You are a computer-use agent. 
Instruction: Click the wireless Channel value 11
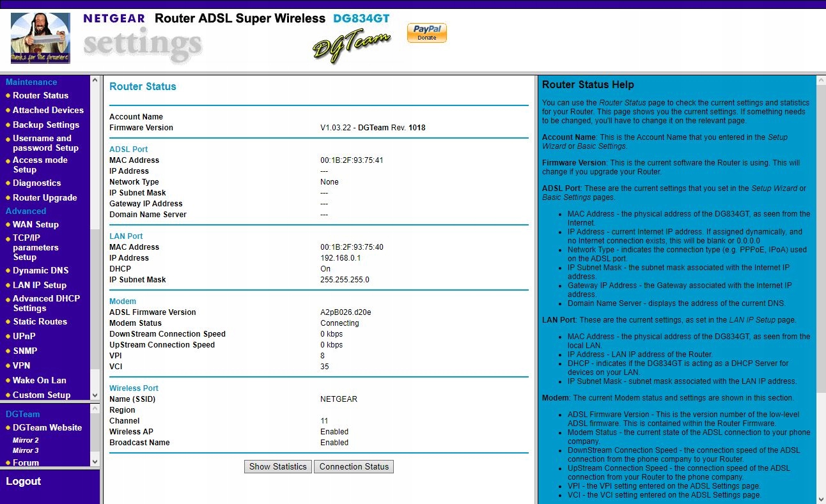pos(324,421)
